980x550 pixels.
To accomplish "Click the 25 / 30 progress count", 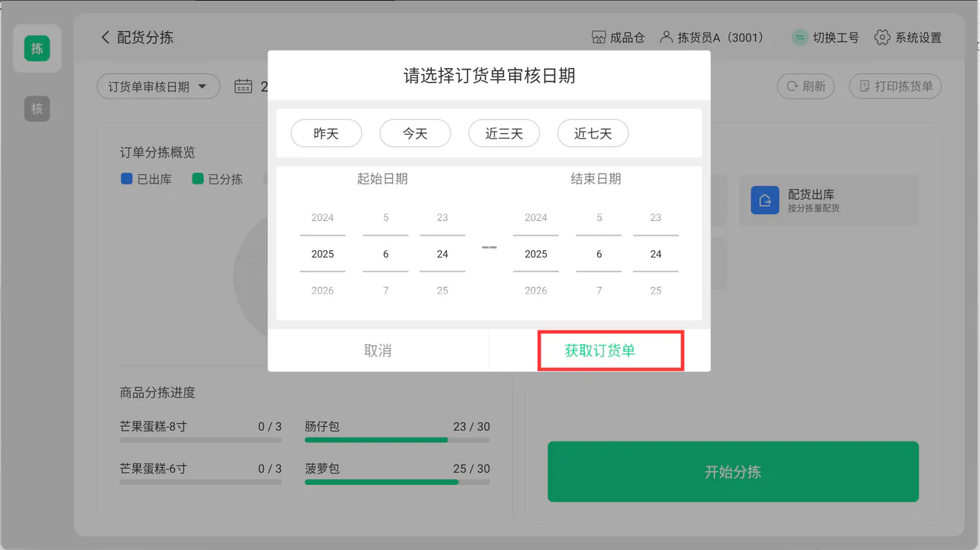I will point(472,468).
